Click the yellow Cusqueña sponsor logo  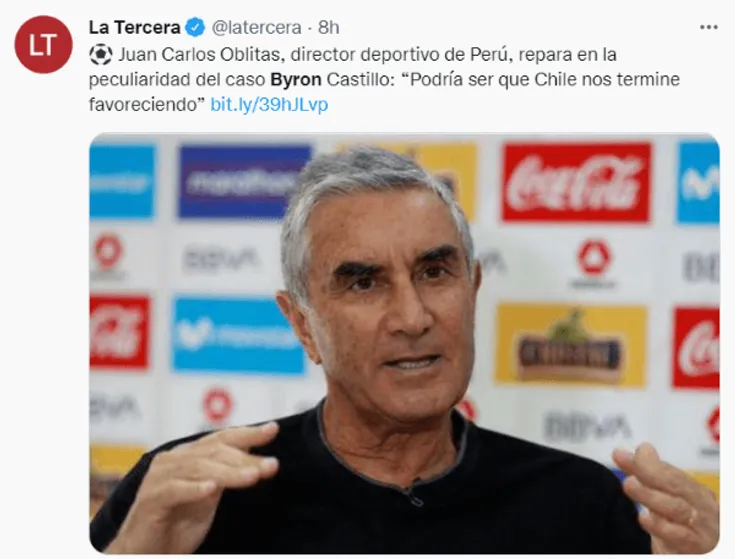click(571, 345)
